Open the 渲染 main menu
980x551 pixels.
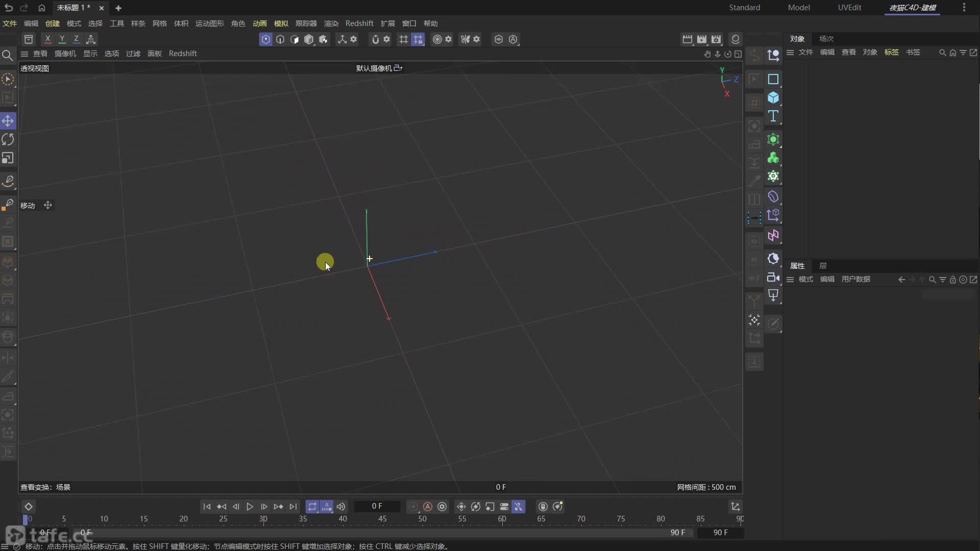[331, 23]
